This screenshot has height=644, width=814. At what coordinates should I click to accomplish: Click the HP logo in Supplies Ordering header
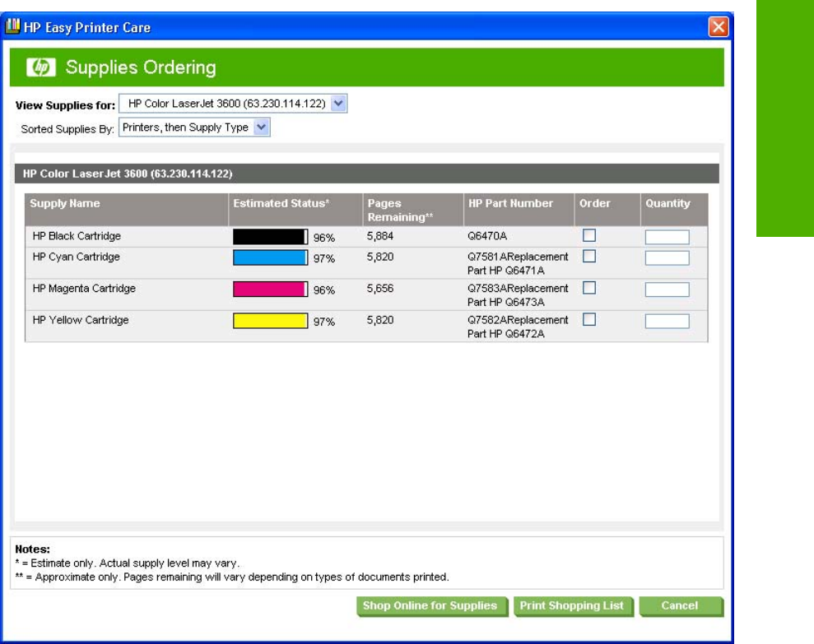tap(41, 67)
